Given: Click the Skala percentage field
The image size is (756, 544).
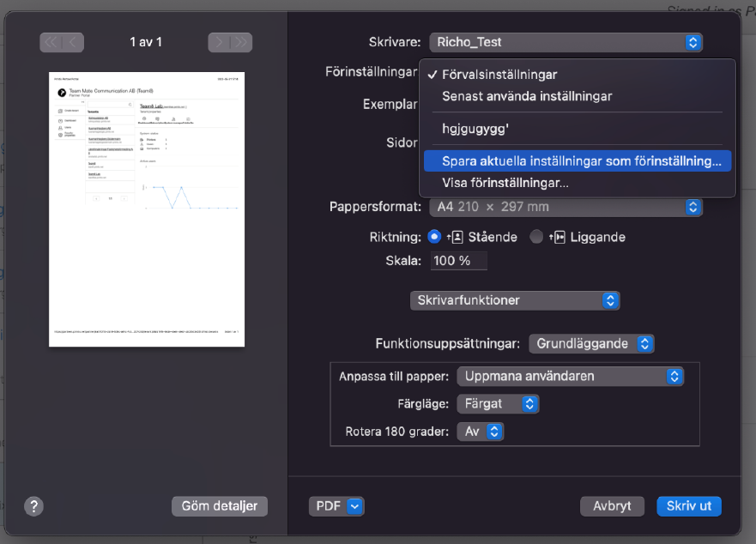Looking at the screenshot, I should (458, 261).
